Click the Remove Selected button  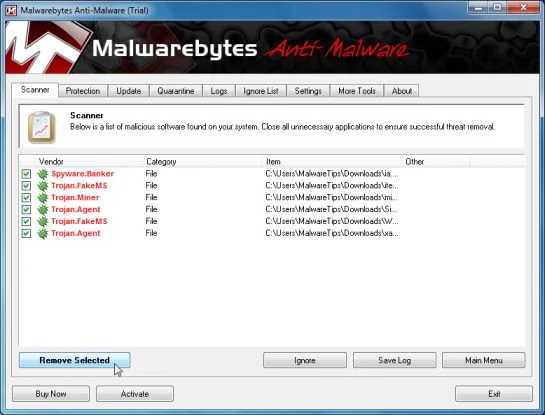[74, 360]
